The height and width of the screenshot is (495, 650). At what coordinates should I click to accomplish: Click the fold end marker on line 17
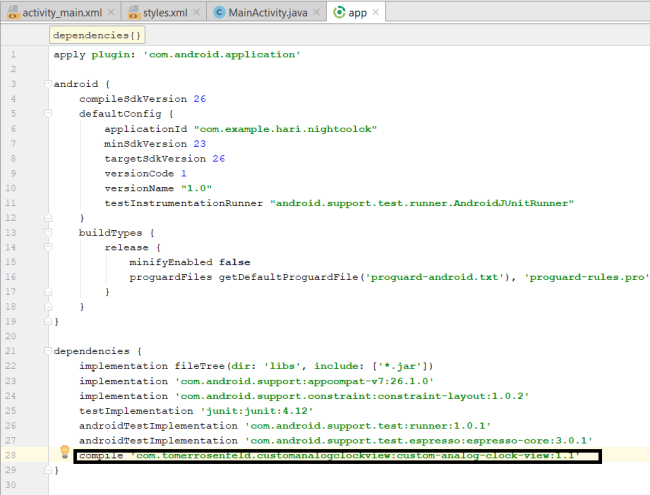coord(48,292)
